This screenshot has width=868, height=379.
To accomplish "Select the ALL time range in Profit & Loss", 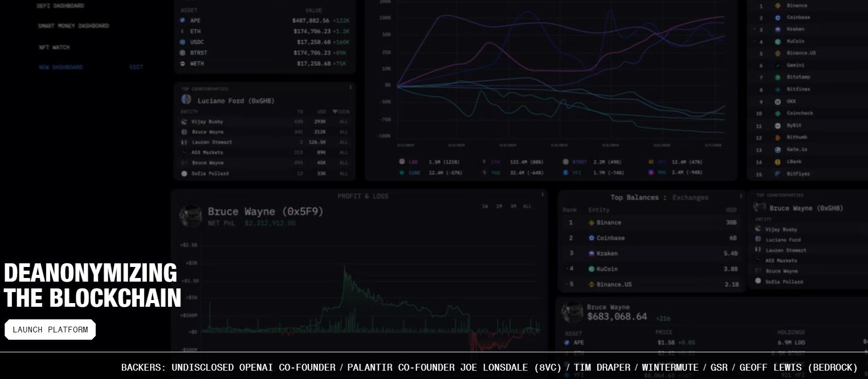I will (x=527, y=206).
